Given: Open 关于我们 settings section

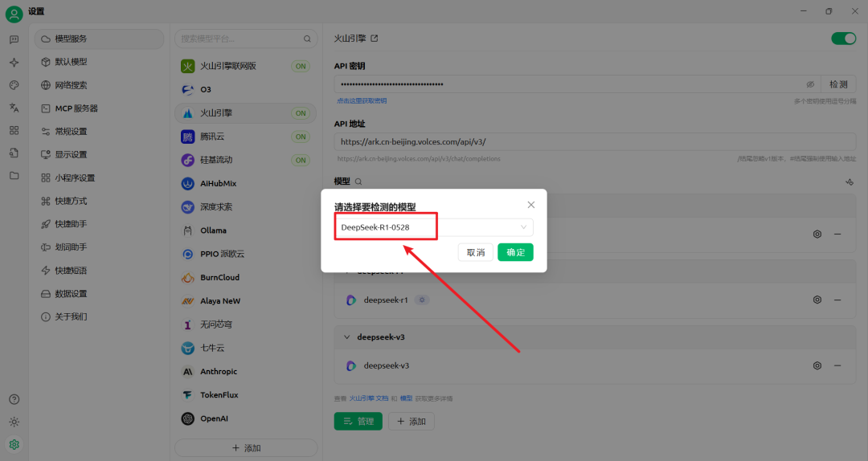Looking at the screenshot, I should (x=99, y=317).
